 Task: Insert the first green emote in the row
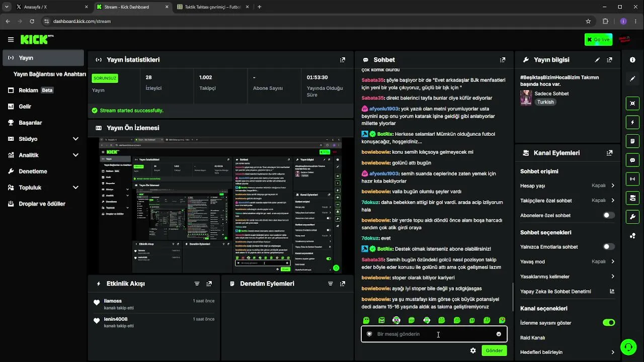366,320
